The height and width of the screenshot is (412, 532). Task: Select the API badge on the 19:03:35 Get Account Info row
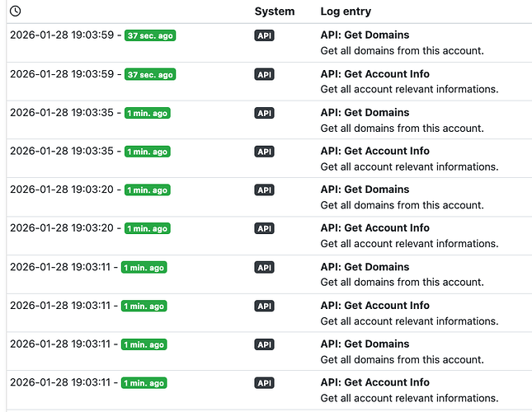tap(264, 152)
